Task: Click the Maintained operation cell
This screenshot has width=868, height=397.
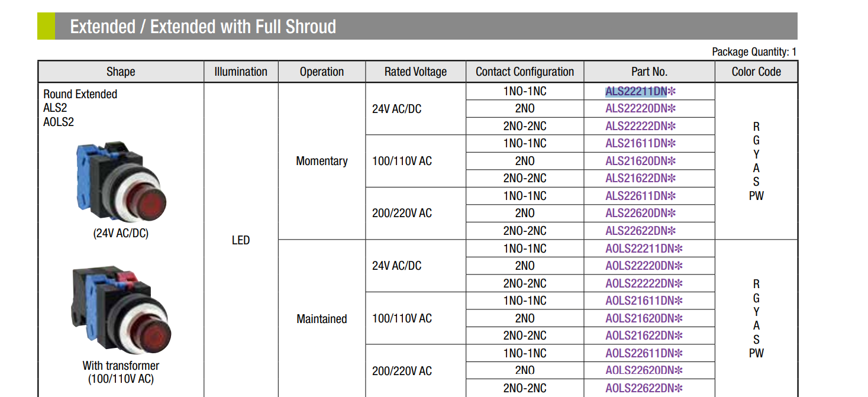Action: 322,319
